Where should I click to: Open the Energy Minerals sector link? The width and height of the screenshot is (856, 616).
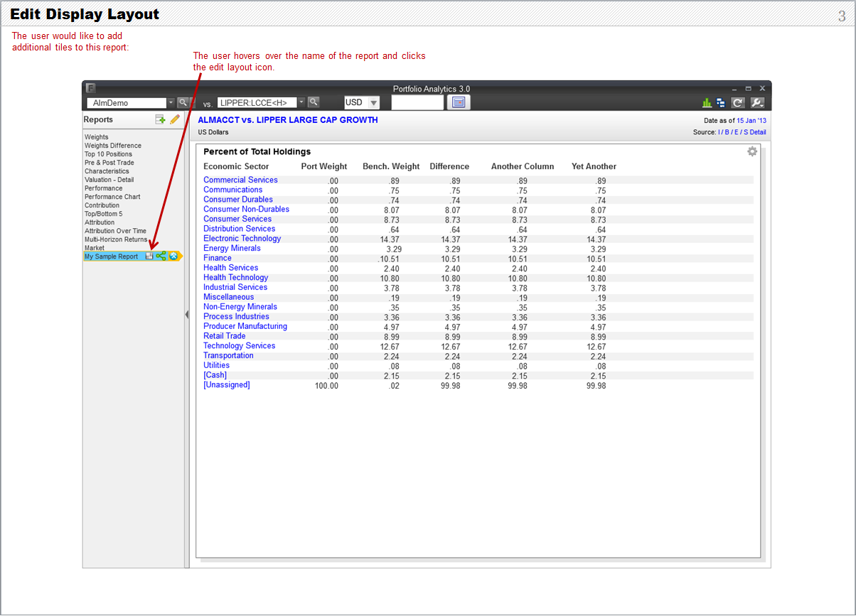point(232,249)
